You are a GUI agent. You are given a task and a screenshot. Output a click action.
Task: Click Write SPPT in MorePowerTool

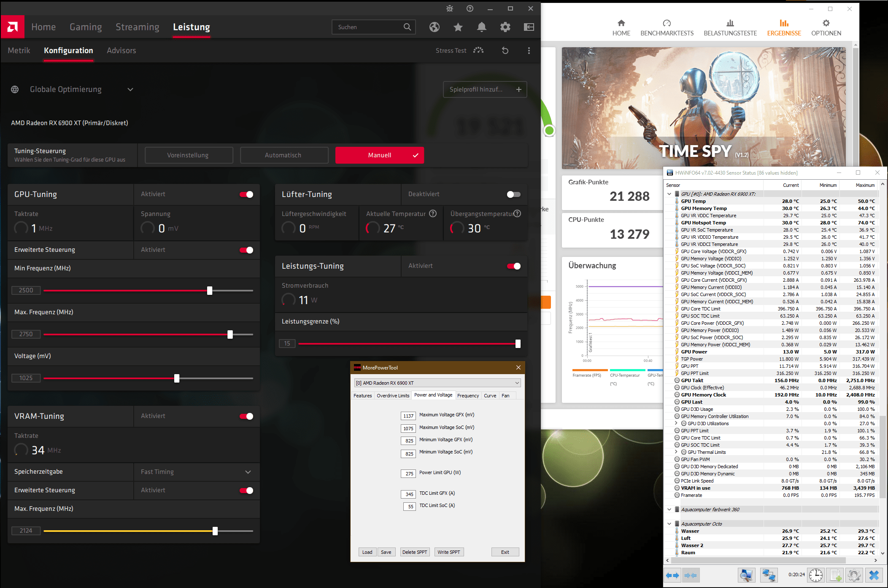pos(449,552)
